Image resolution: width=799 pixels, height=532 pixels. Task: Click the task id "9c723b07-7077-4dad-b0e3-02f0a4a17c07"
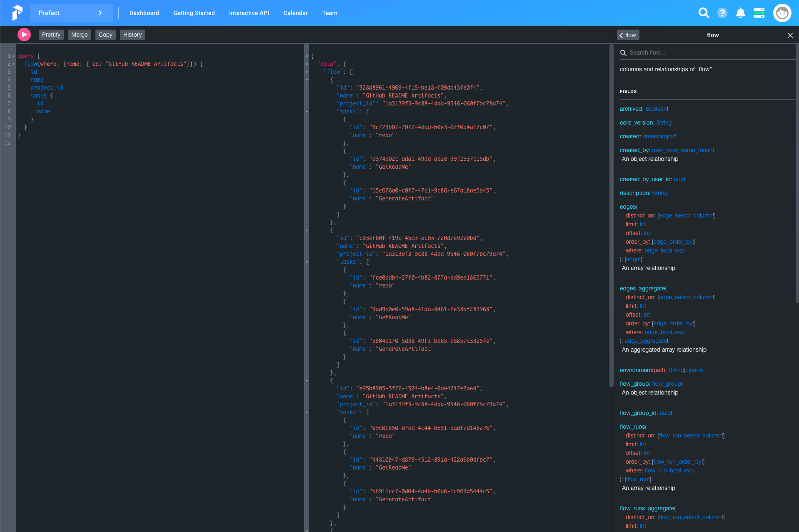[431, 127]
